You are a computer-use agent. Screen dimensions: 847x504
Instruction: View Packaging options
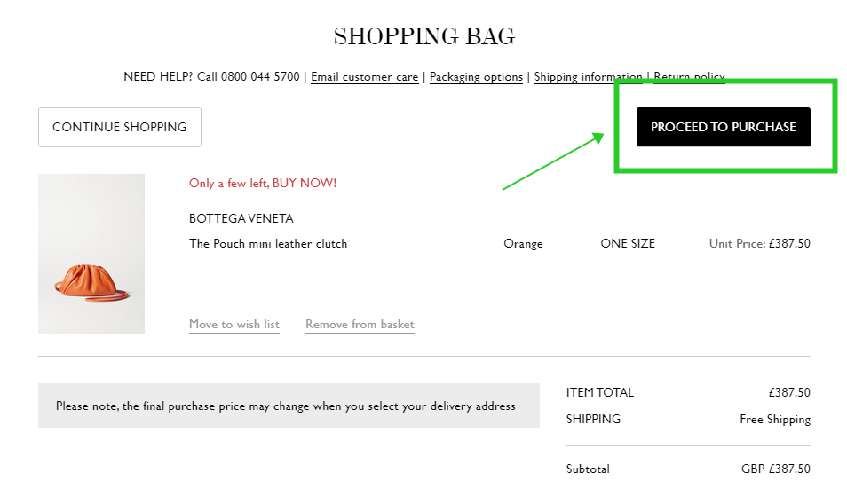pyautogui.click(x=476, y=76)
